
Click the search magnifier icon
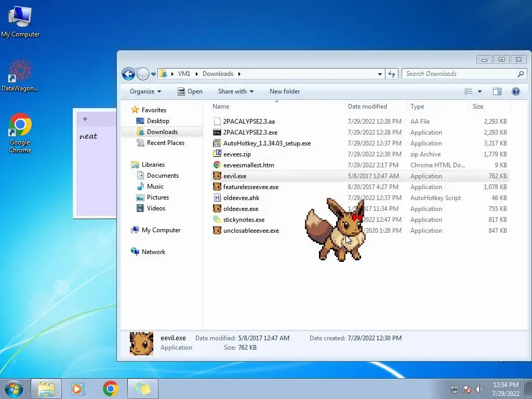click(x=521, y=74)
